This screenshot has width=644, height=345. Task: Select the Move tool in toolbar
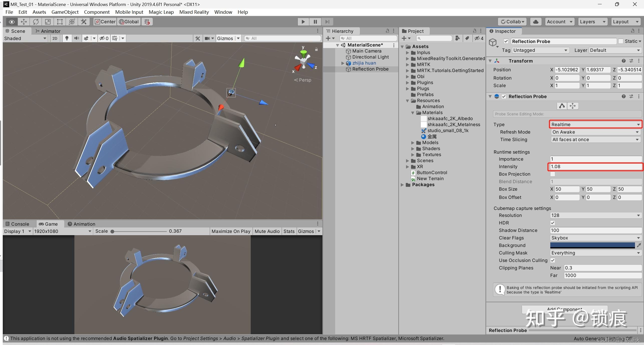(x=24, y=22)
